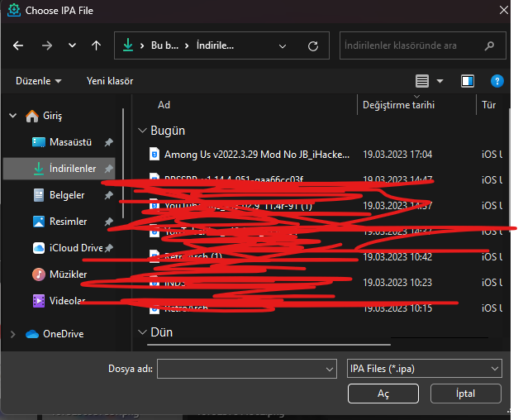This screenshot has height=420, width=523.
Task: Toggle the preview pane
Action: point(468,81)
